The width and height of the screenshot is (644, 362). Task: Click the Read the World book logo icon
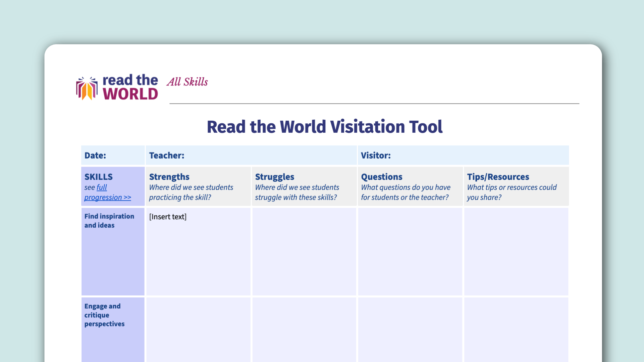(87, 88)
